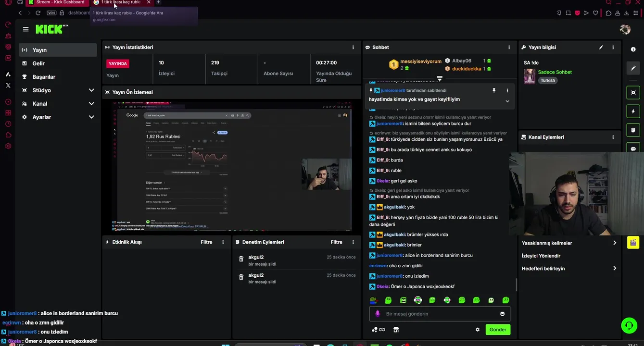644x346 pixels.
Task: Select Yayın in the sidebar
Action: (x=58, y=50)
